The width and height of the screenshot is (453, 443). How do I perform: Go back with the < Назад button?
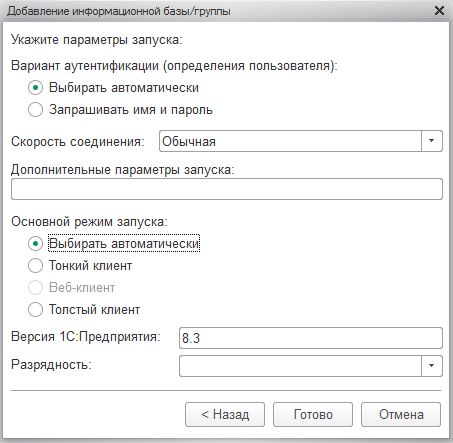[225, 415]
